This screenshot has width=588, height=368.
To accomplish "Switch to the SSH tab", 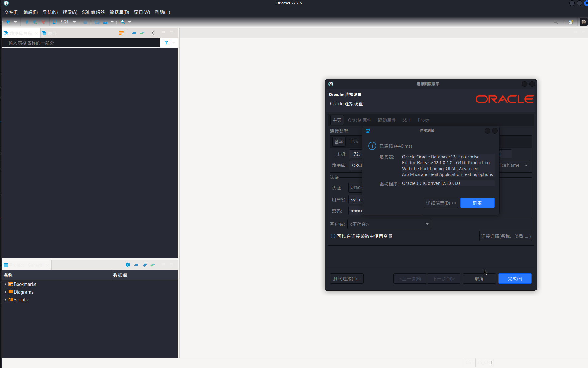I will click(x=406, y=120).
